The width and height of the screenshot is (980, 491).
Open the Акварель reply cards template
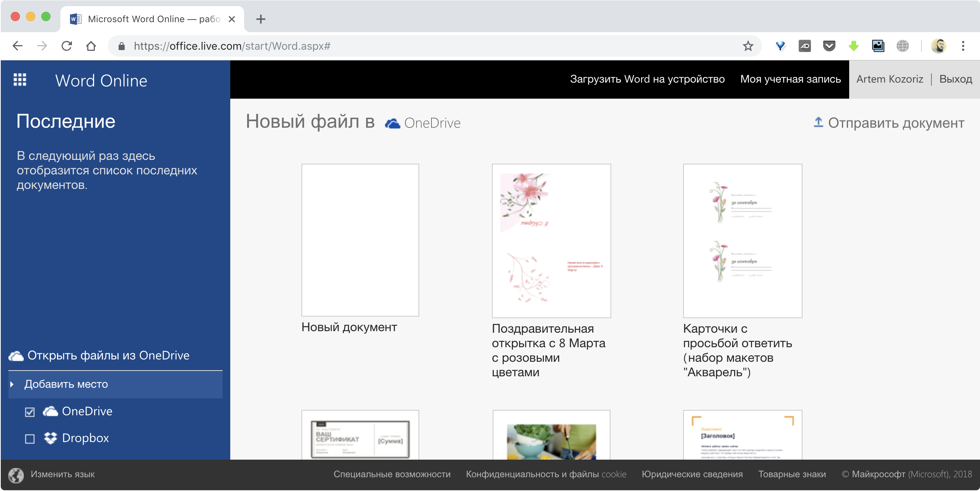pyautogui.click(x=743, y=241)
